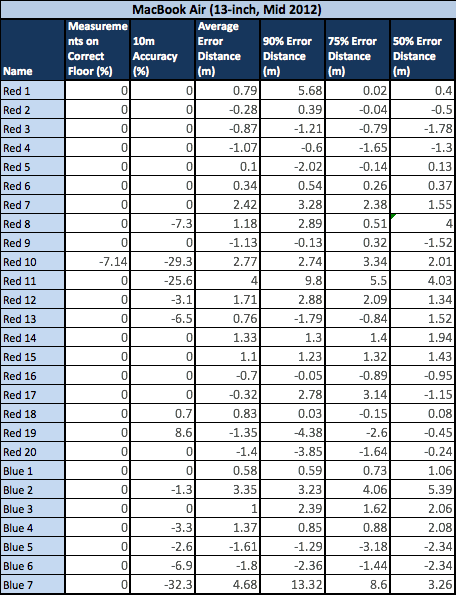Image resolution: width=456 pixels, height=595 pixels.
Task: Click the 9.8 cell in Red 11 row
Action: [292, 280]
